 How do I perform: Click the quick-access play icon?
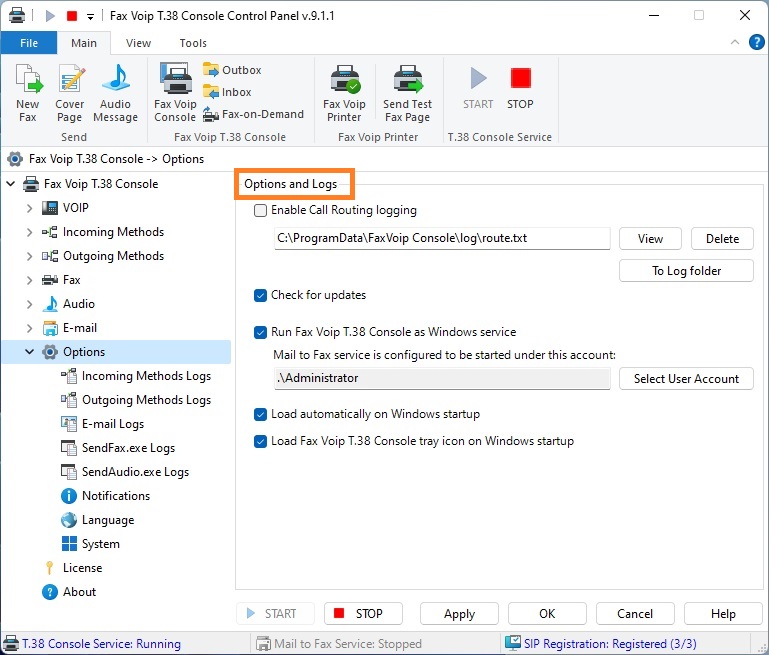[50, 16]
